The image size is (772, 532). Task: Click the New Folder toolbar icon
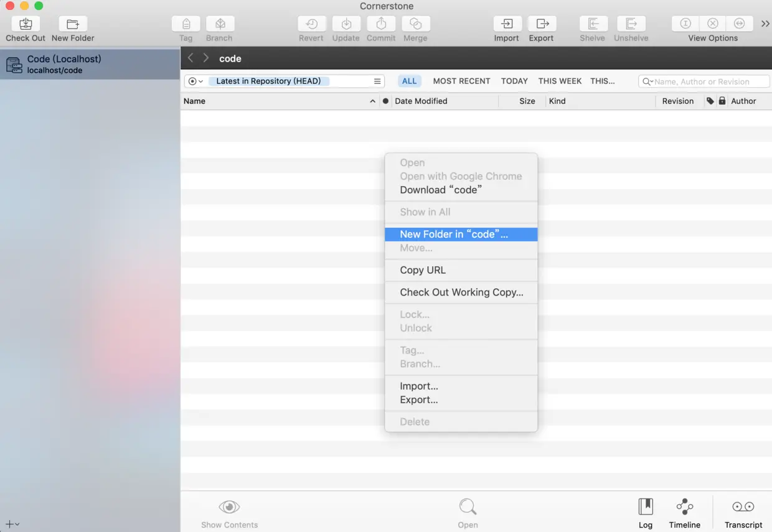(73, 24)
